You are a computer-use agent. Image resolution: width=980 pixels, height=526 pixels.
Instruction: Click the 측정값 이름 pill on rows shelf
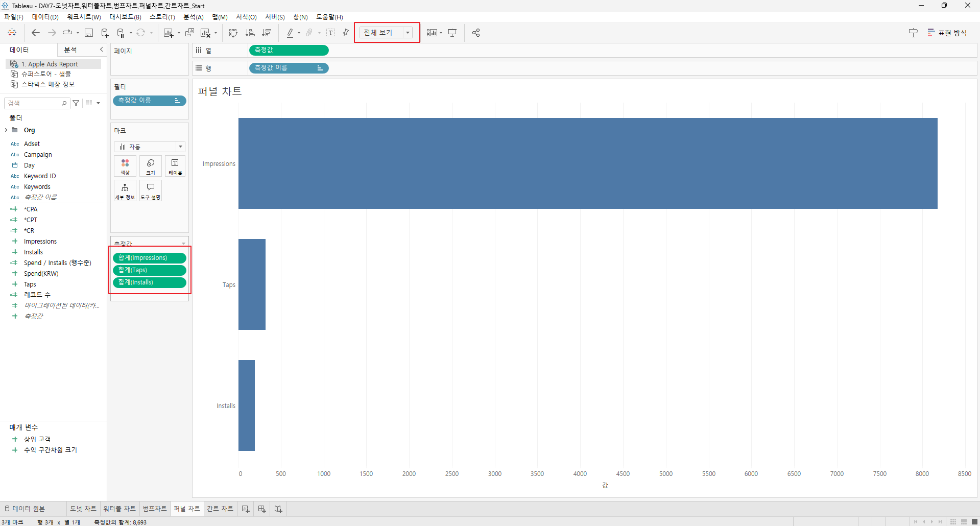pos(289,68)
